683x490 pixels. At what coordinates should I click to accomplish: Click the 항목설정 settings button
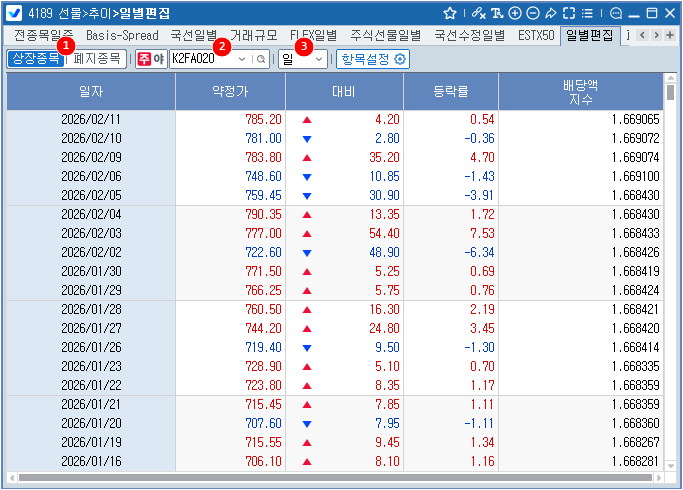click(x=373, y=59)
